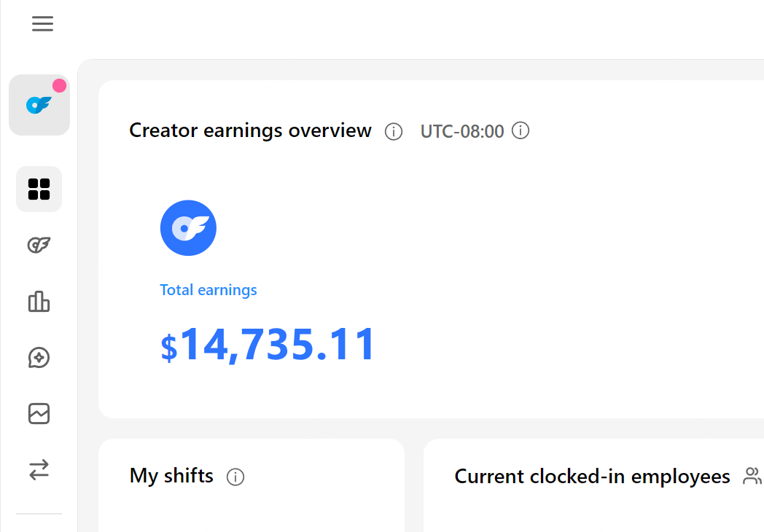The image size is (764, 532).
Task: Click the pink notification dot on avatar
Action: pos(60,86)
